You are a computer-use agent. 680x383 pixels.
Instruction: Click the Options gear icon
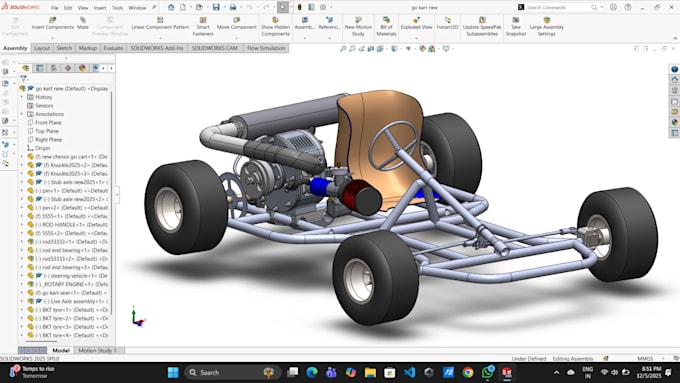coord(323,7)
